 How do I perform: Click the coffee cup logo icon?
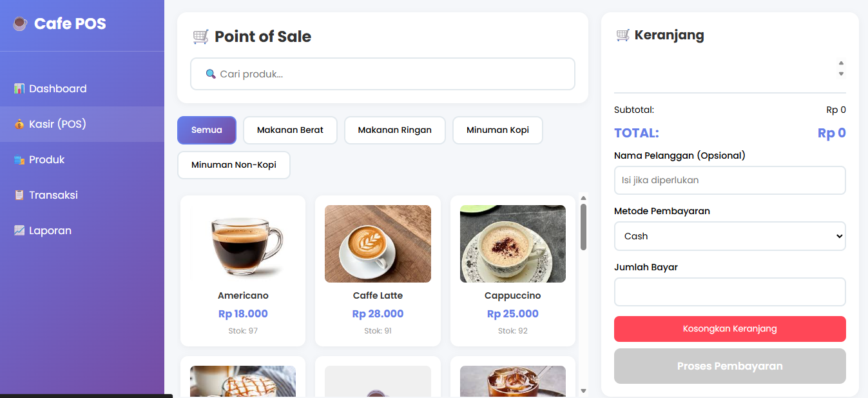click(20, 24)
